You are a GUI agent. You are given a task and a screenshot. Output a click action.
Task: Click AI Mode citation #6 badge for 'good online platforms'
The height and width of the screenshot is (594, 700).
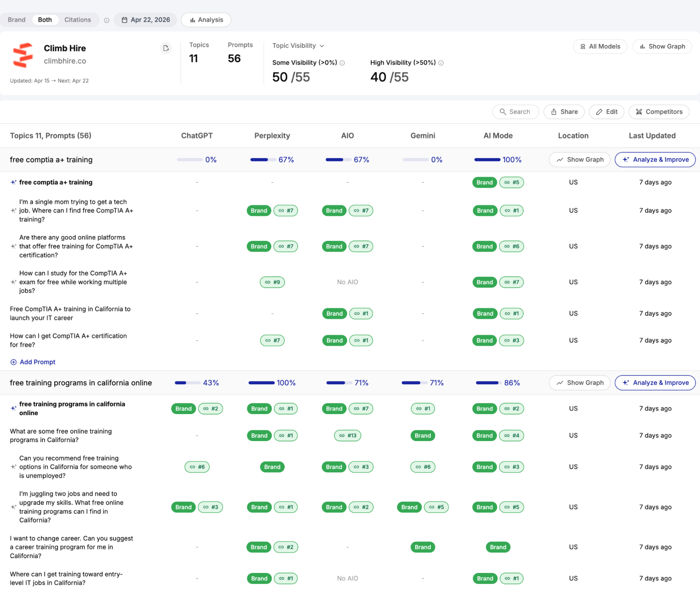pos(511,246)
